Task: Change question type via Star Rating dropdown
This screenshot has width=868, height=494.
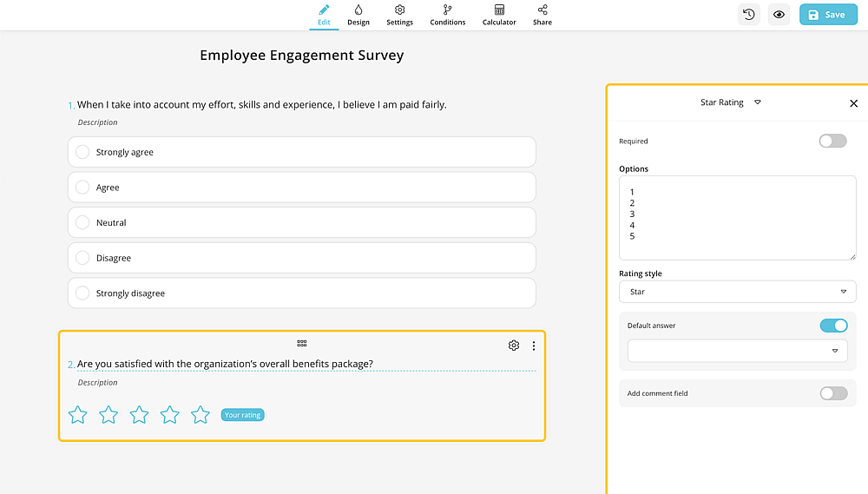Action: pos(730,102)
